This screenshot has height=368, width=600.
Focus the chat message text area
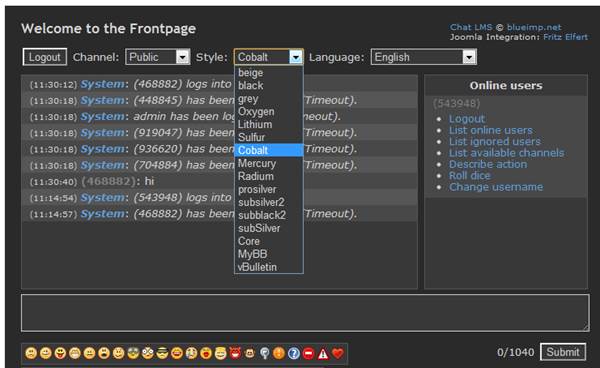305,313
